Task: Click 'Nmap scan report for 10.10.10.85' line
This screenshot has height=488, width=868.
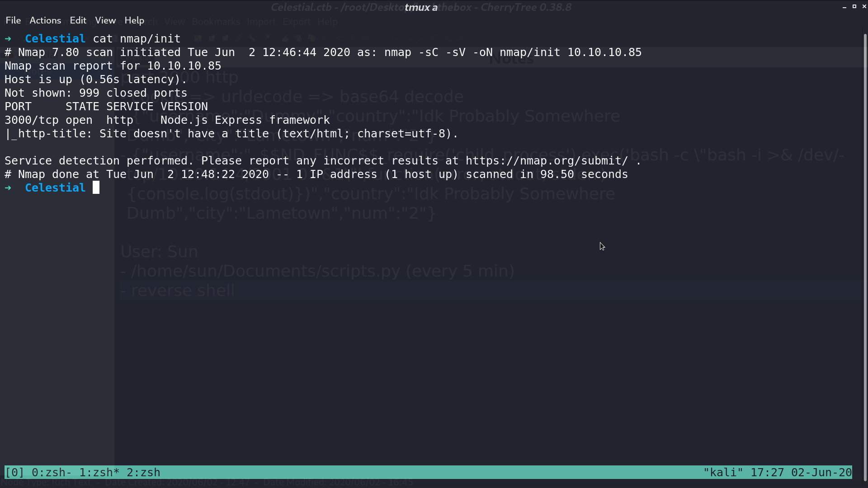Action: [x=113, y=66]
